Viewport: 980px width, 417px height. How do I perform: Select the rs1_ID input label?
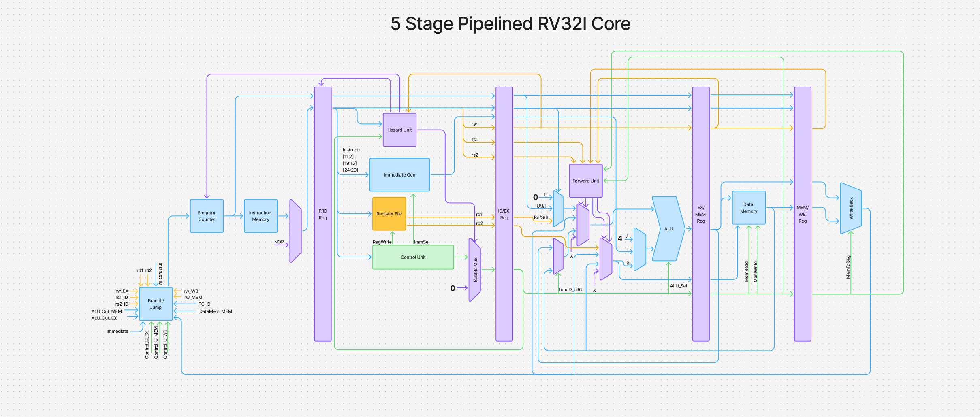(122, 297)
